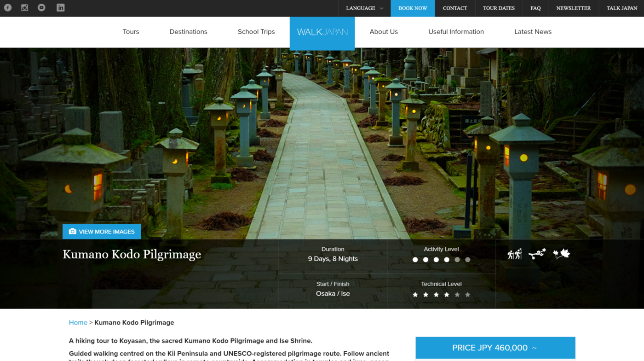
Task: Open the Tours navigation menu
Action: (131, 32)
